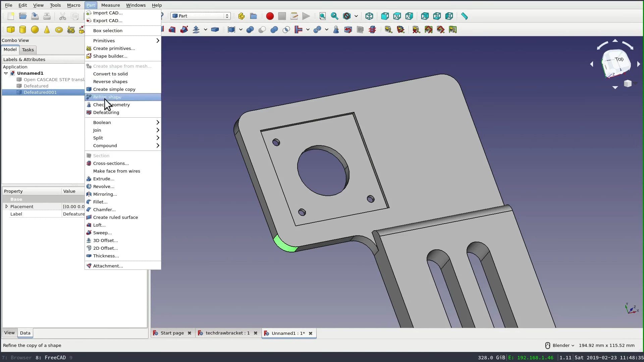Click the Cut scissors icon

[62, 16]
